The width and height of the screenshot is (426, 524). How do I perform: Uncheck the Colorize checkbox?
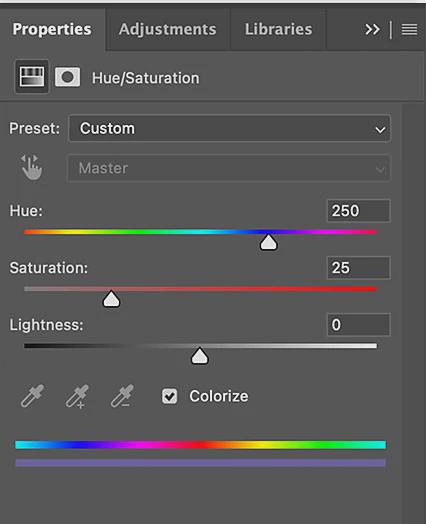tap(169, 396)
